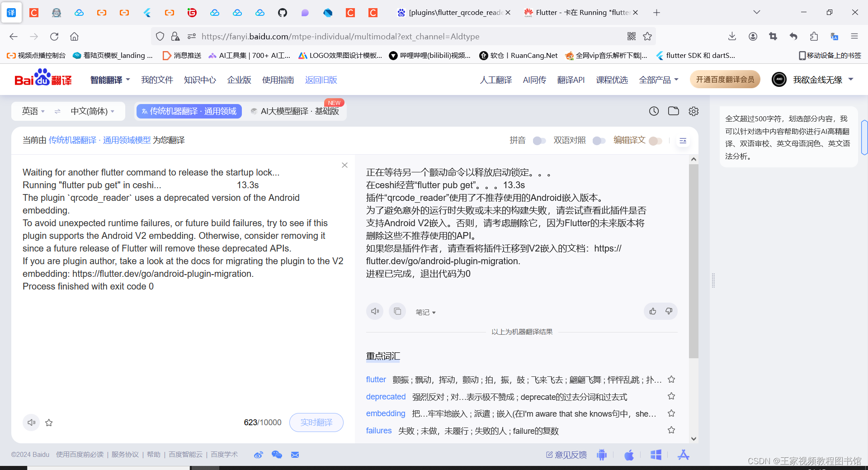Turn on 双语对照 bilingual comparison
This screenshot has width=868, height=470.
pos(599,141)
